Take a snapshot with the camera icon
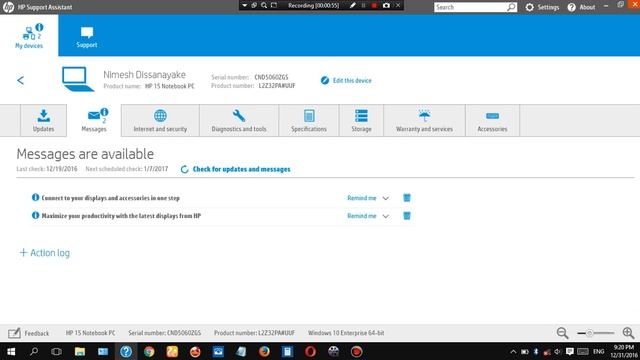The height and width of the screenshot is (360, 640). tap(386, 5)
